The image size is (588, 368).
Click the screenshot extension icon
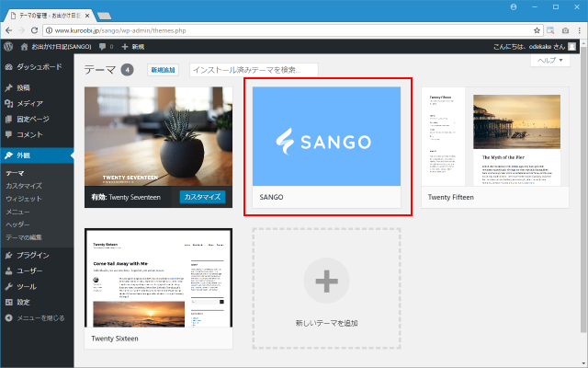550,30
